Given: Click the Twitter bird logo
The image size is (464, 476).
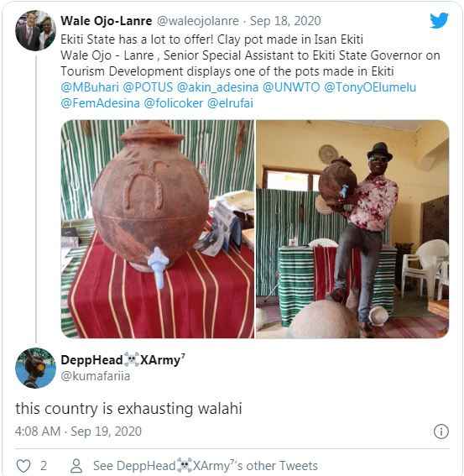Looking at the screenshot, I should (x=439, y=20).
